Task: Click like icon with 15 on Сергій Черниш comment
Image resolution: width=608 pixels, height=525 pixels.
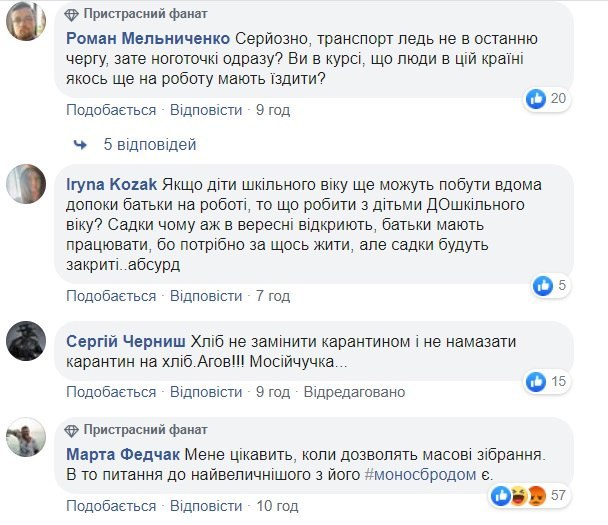Action: (x=537, y=381)
